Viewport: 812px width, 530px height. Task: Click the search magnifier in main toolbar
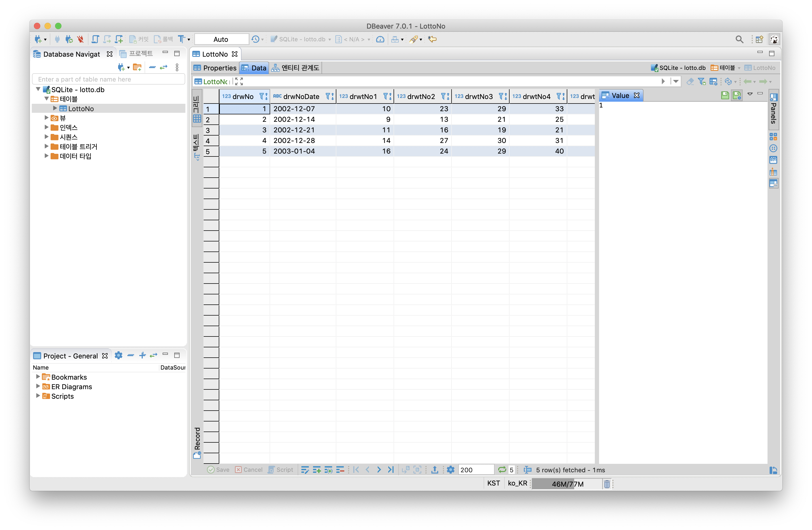click(x=739, y=39)
